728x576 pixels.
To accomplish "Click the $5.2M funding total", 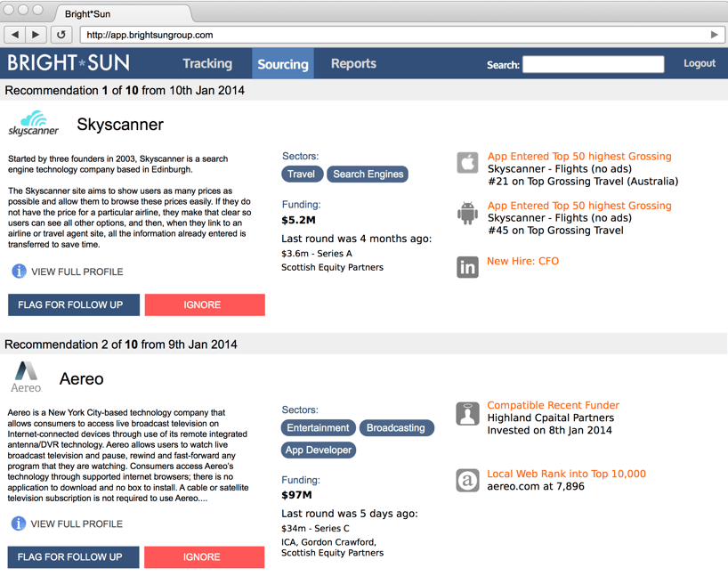I will click(x=298, y=220).
